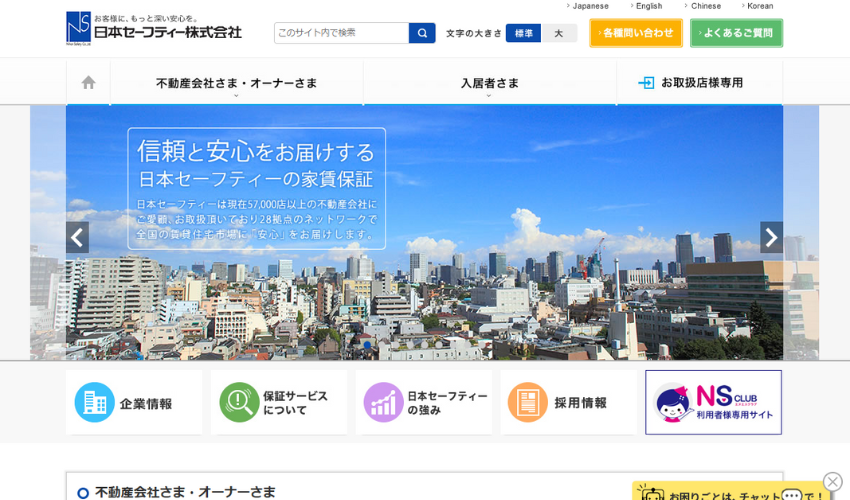The width and height of the screenshot is (850, 500).
Task: Click よくあるご質問 green button
Action: tap(736, 33)
